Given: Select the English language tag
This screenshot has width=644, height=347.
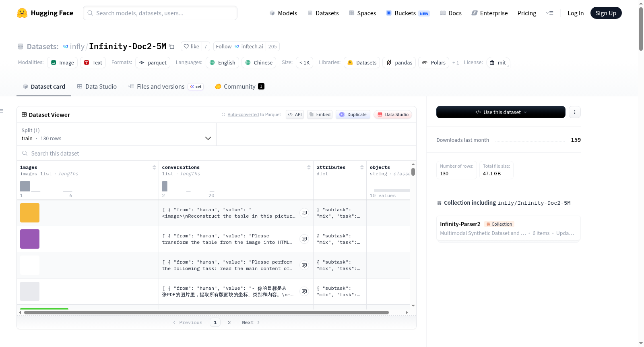Looking at the screenshot, I should (223, 62).
